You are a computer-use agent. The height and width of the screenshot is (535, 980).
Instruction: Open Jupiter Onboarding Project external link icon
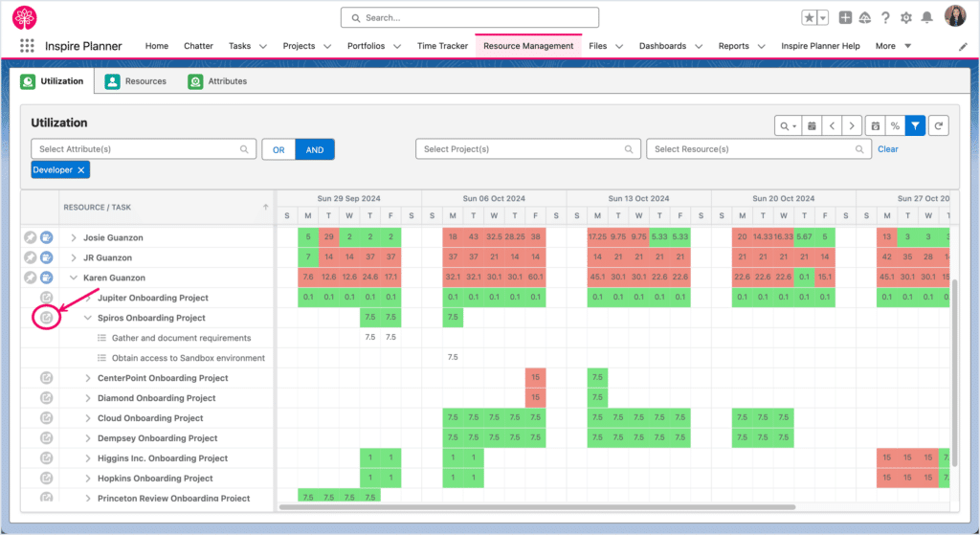(x=46, y=298)
